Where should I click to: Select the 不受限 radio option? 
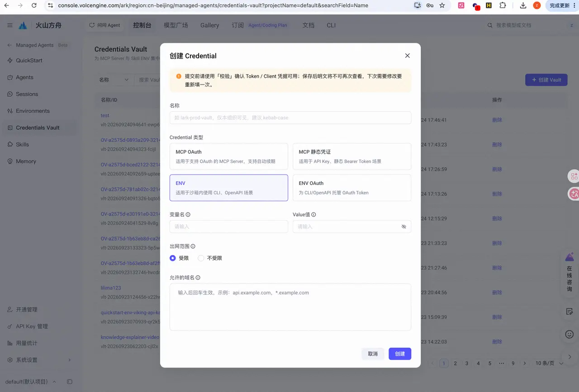[210, 258]
